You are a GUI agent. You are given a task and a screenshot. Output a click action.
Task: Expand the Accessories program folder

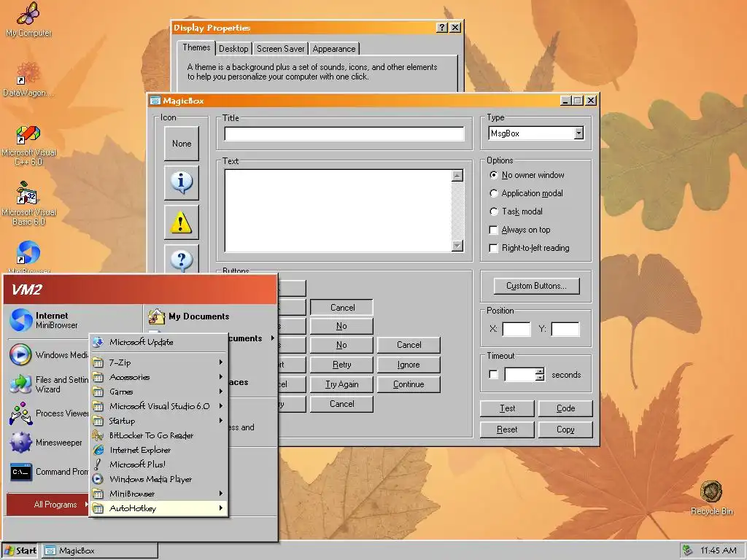[158, 377]
